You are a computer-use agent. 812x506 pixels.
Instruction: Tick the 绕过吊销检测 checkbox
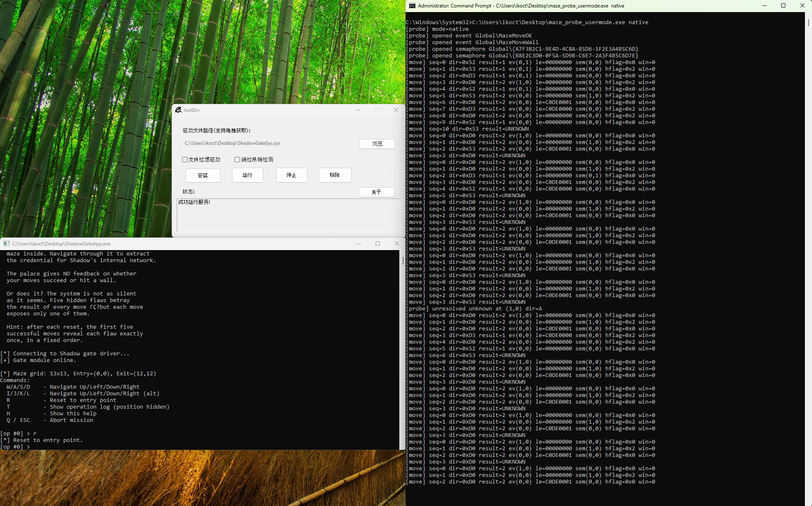238,159
